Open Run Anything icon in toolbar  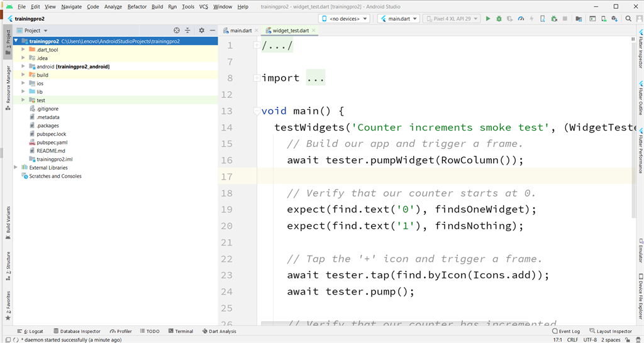pyautogui.click(x=592, y=18)
